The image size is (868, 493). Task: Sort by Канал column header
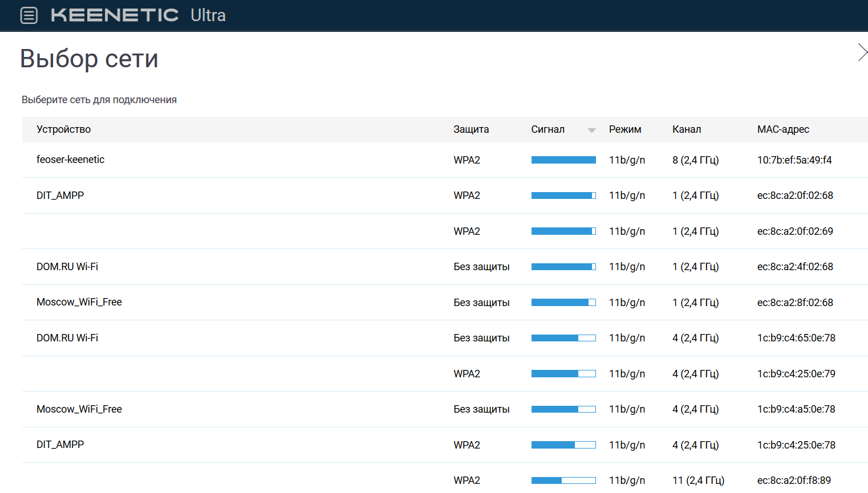[687, 129]
